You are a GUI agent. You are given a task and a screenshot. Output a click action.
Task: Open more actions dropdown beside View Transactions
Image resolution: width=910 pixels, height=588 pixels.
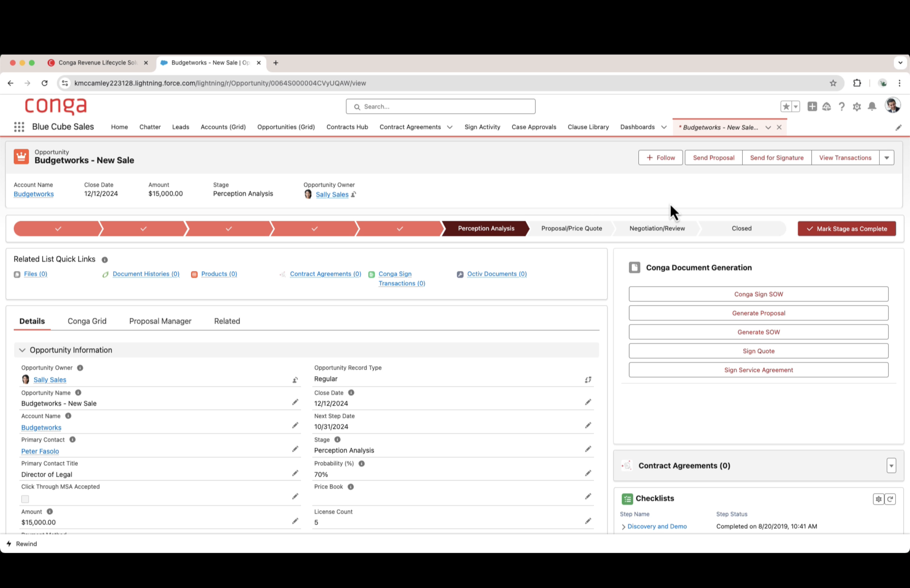coord(886,158)
